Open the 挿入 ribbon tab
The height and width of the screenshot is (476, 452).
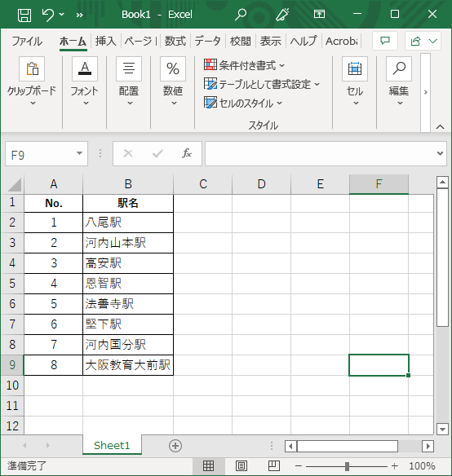click(x=106, y=41)
